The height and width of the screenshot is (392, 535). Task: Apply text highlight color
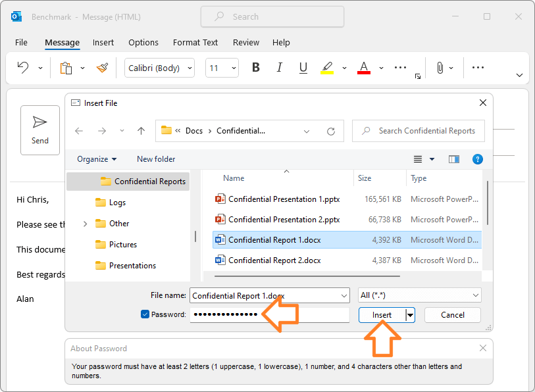click(328, 68)
